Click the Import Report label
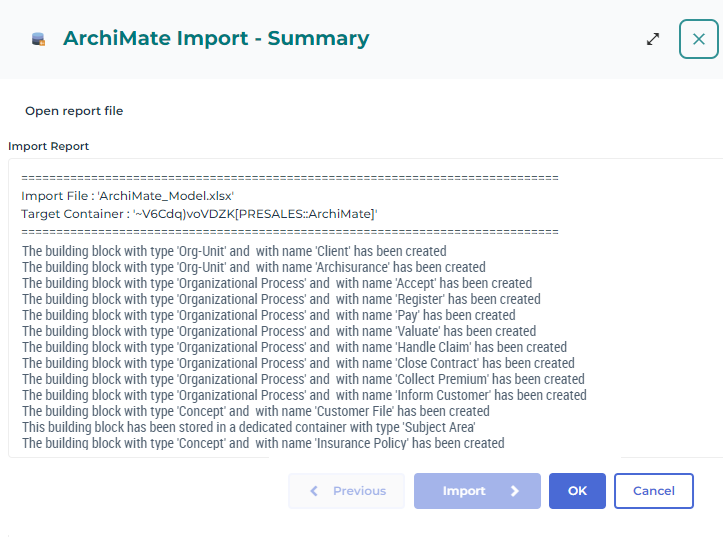This screenshot has width=723, height=537. pos(49,146)
